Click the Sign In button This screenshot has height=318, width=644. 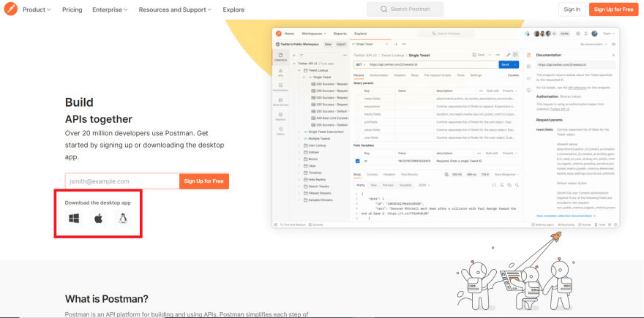[572, 10]
